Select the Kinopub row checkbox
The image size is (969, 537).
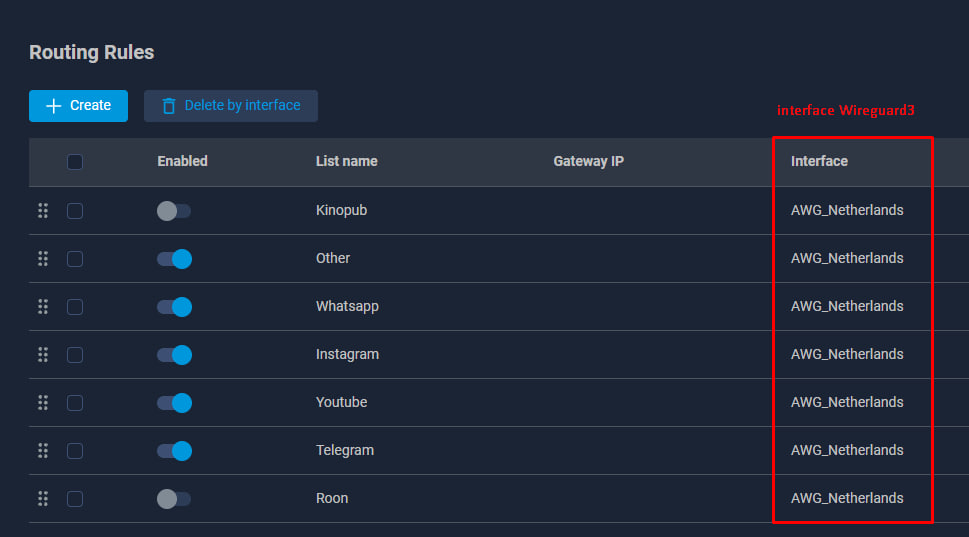click(75, 211)
